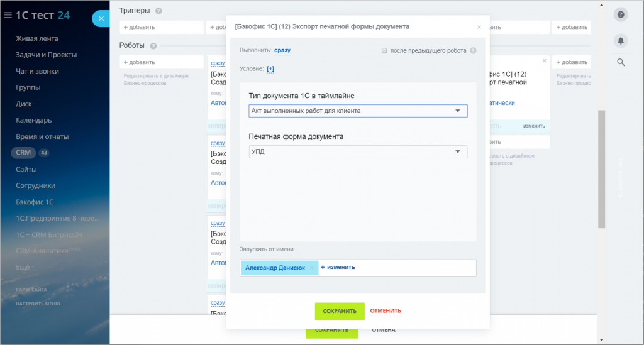Click rightmost + добавить in Триггеры row

pos(571,27)
